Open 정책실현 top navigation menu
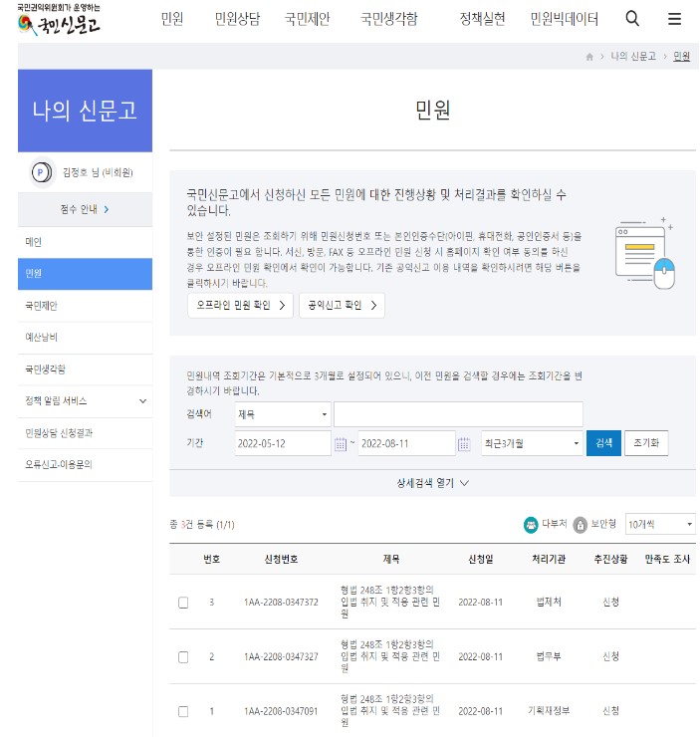 tap(482, 19)
